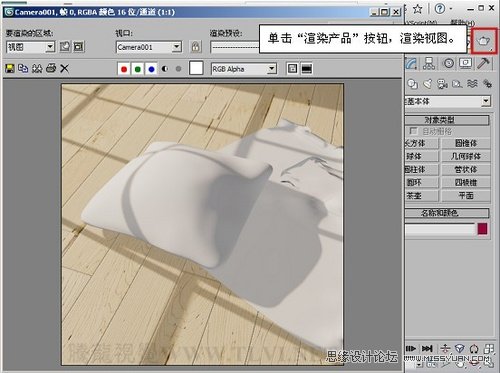
Task: Collapse the 对象类型 rollout header
Action: tap(447, 120)
